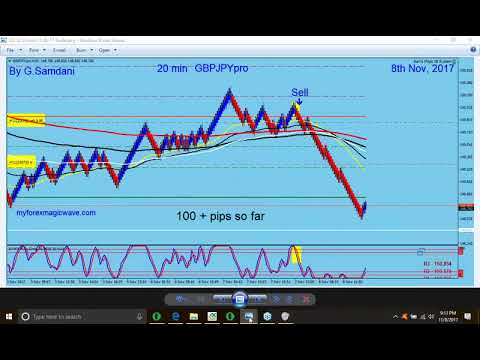Expand the Burn dropdown menu
Image resolution: width=480 pixels, height=360 pixels.
coord(84,50)
